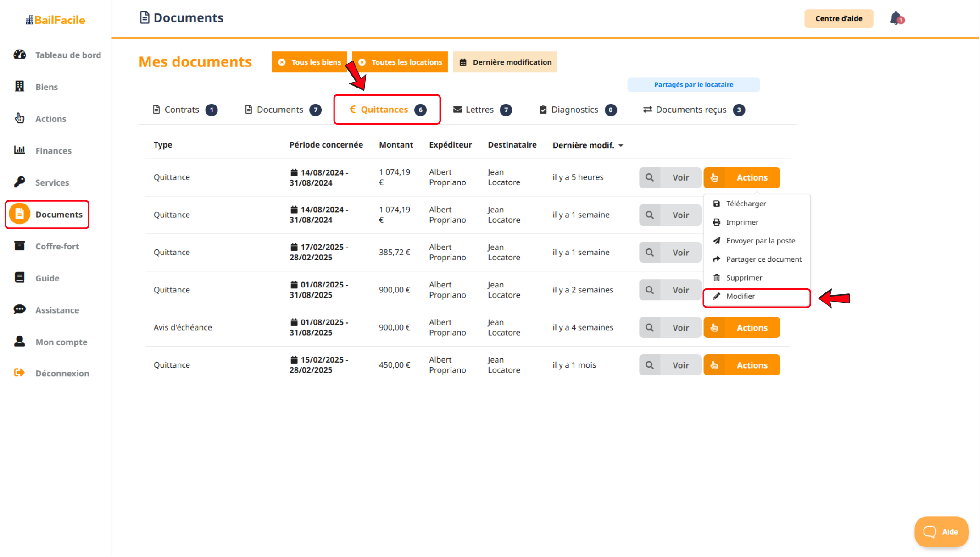Click magnifier icon in Avis d'échéance row
Image resolution: width=980 pixels, height=557 pixels.
650,327
